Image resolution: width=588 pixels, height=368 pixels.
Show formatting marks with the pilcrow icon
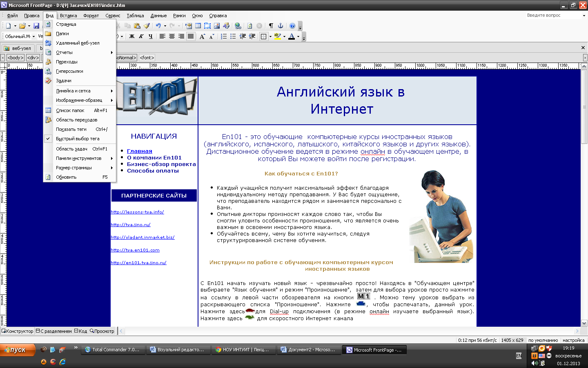click(x=271, y=26)
